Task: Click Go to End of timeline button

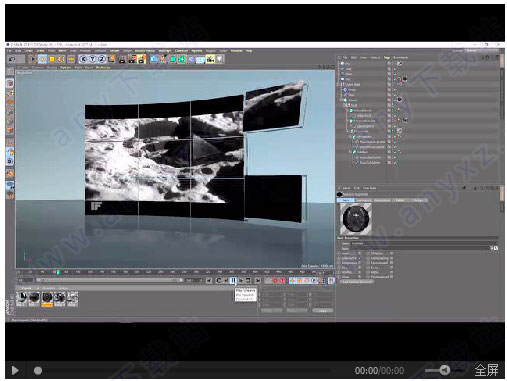Action: [x=257, y=281]
